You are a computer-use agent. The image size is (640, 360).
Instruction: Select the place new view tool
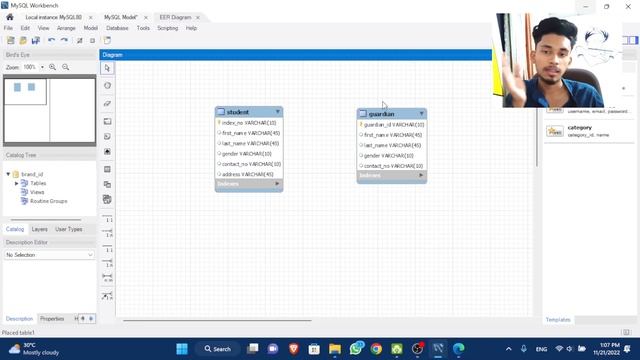pos(107,184)
